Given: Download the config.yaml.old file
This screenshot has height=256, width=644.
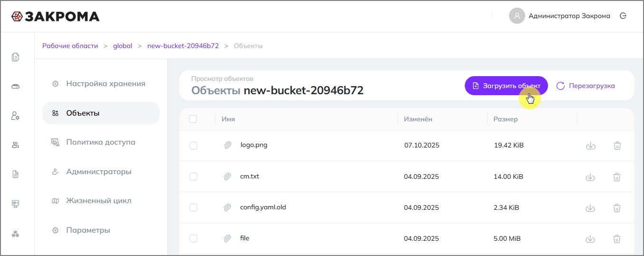Looking at the screenshot, I should (590, 208).
